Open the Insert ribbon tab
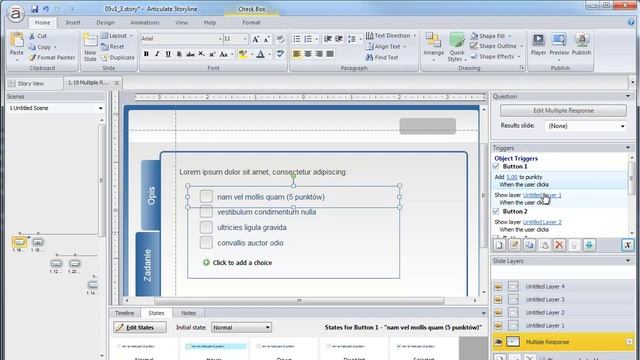640x360 pixels. pos(73,22)
